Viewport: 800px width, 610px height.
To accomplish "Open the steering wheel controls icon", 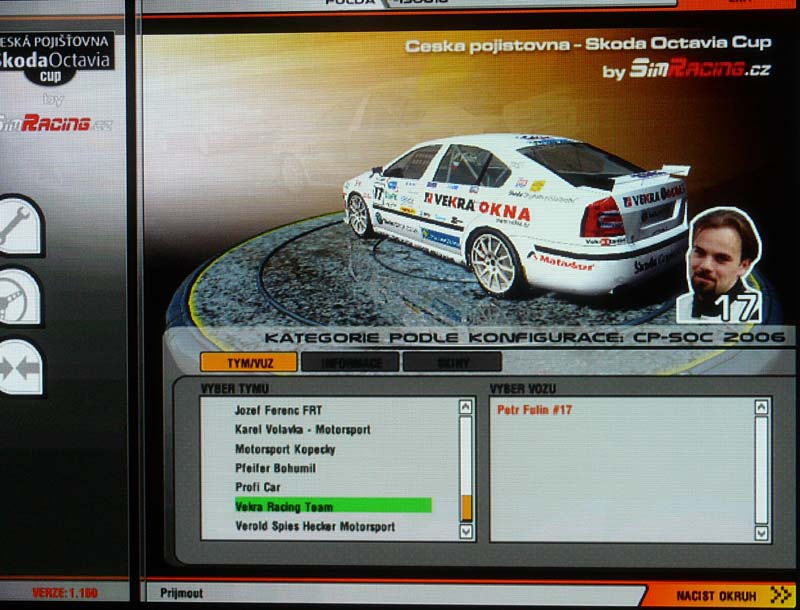I will pyautogui.click(x=18, y=297).
